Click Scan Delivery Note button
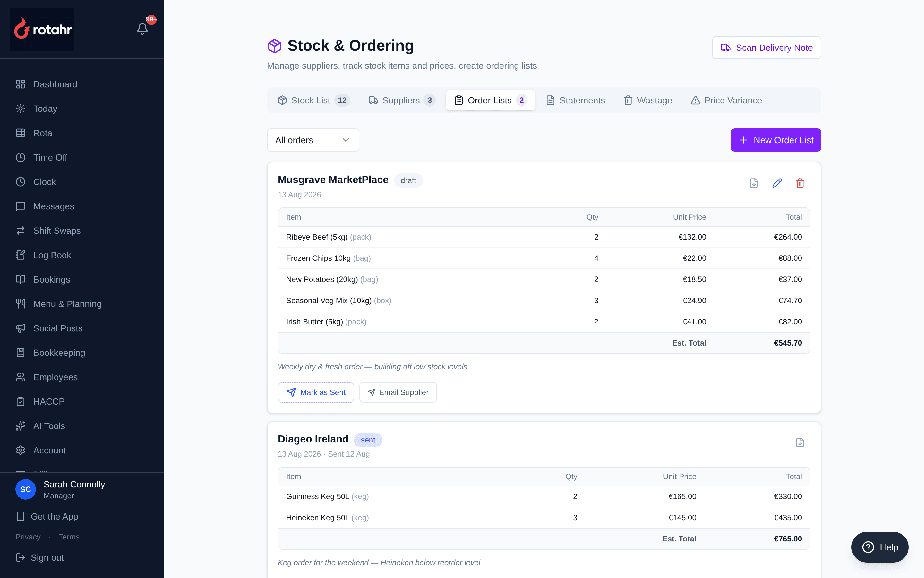The height and width of the screenshot is (578, 924). [x=766, y=48]
